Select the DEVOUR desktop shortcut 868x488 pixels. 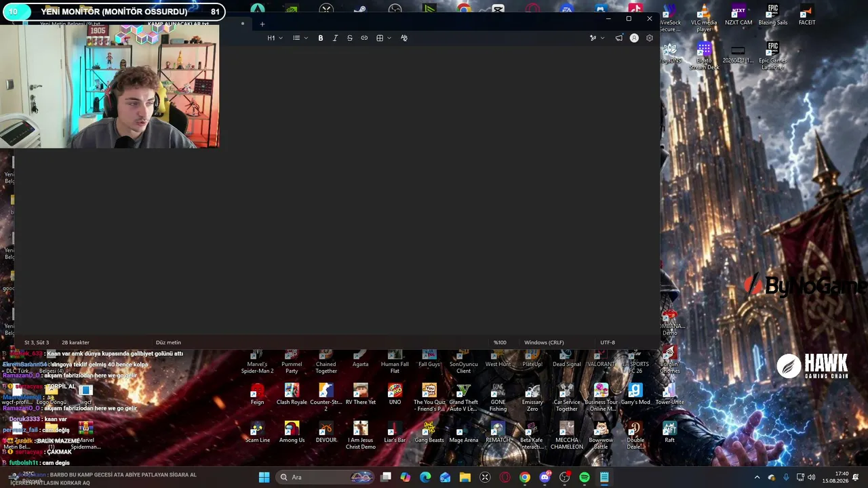coord(326,432)
